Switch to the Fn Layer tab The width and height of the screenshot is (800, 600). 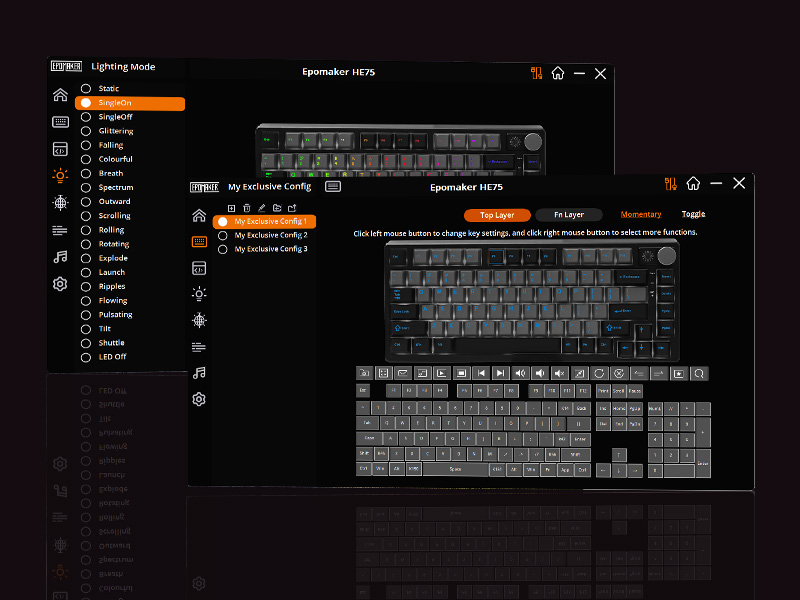(x=569, y=214)
